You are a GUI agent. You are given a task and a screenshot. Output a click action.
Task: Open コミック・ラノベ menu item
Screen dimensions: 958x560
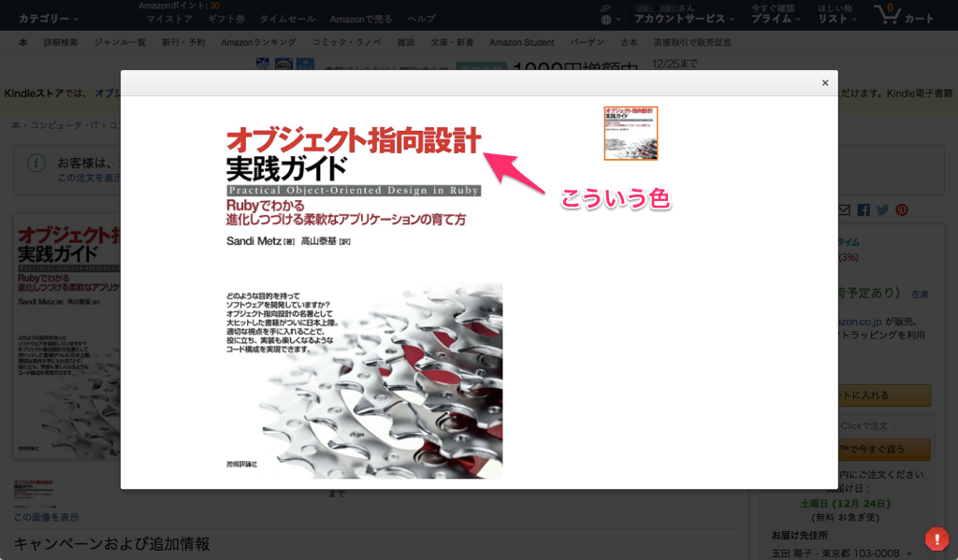(347, 42)
